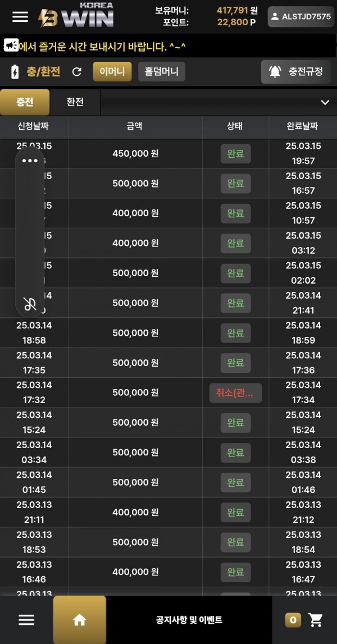Select the 이머니 wallet toggle

tap(112, 71)
